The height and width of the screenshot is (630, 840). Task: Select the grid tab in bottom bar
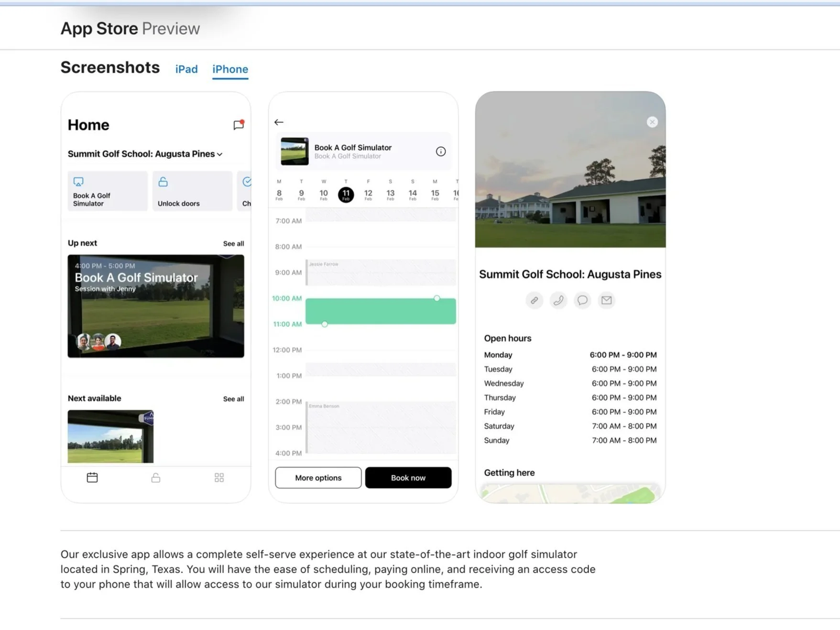click(219, 478)
